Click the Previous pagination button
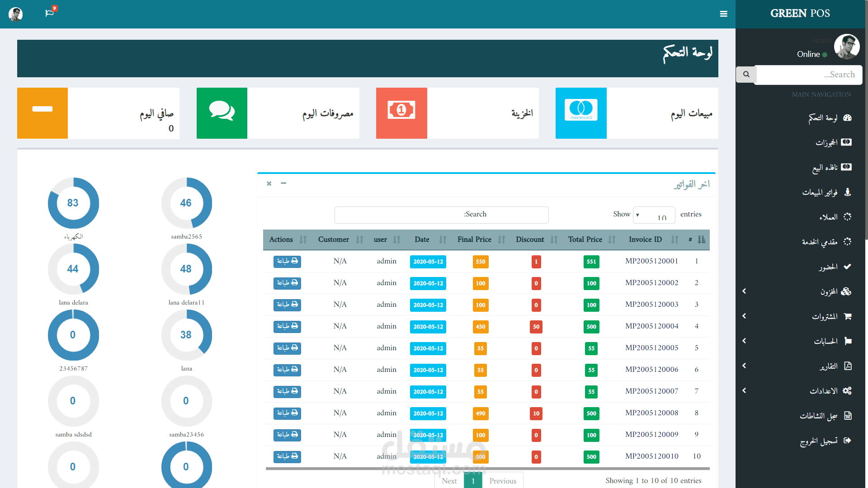The height and width of the screenshot is (488, 868). (x=502, y=481)
